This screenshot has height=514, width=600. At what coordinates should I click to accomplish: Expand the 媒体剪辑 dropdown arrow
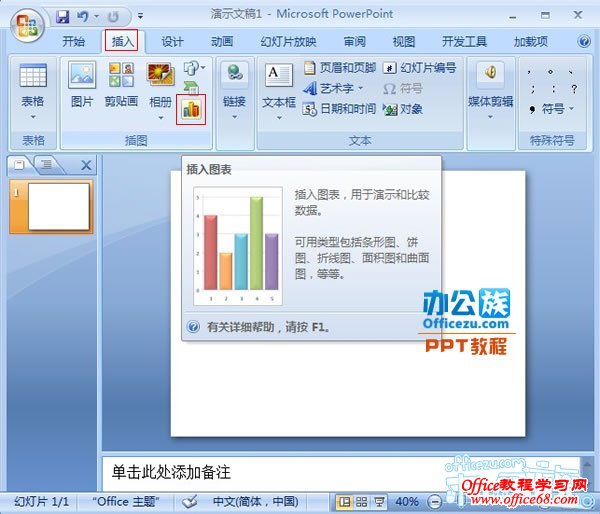(491, 117)
